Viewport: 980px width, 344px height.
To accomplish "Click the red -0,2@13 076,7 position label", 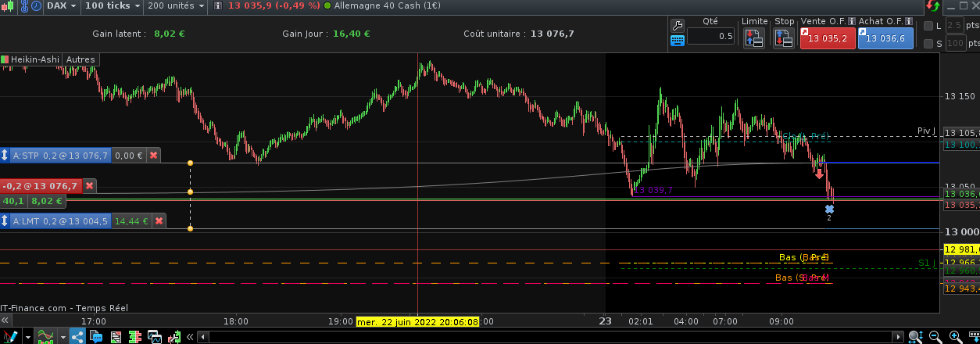I will pos(41,186).
